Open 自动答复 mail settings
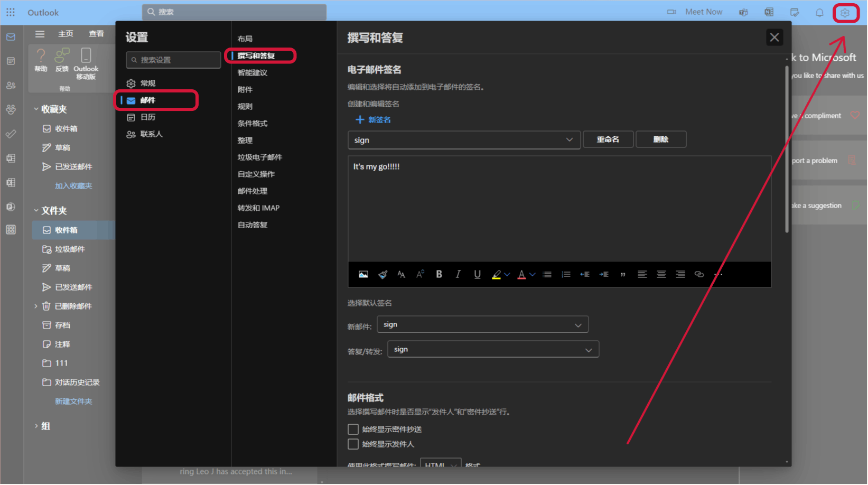The height and width of the screenshot is (485, 868). click(x=253, y=225)
